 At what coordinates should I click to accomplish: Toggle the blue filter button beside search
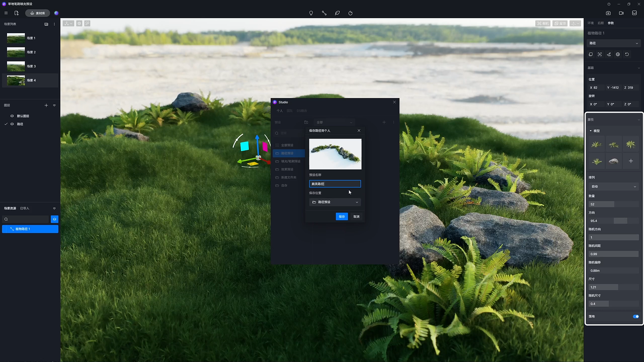(x=55, y=219)
